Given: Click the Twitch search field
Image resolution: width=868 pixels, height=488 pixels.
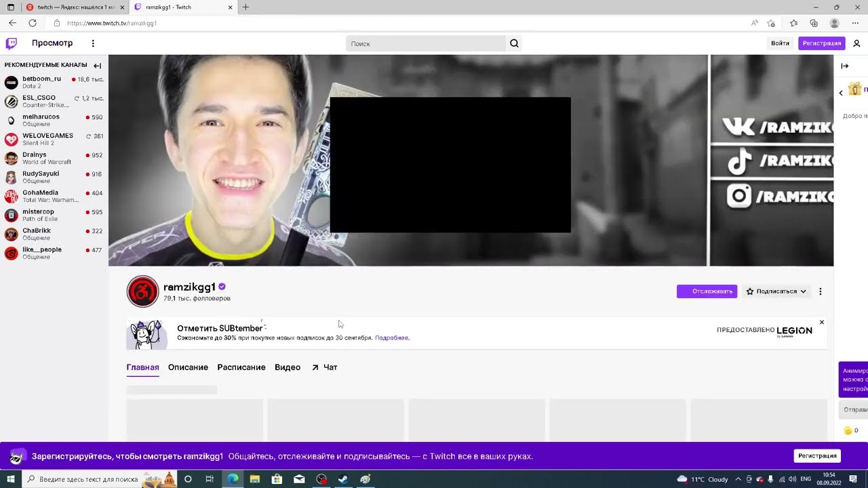Looking at the screenshot, I should click(426, 43).
